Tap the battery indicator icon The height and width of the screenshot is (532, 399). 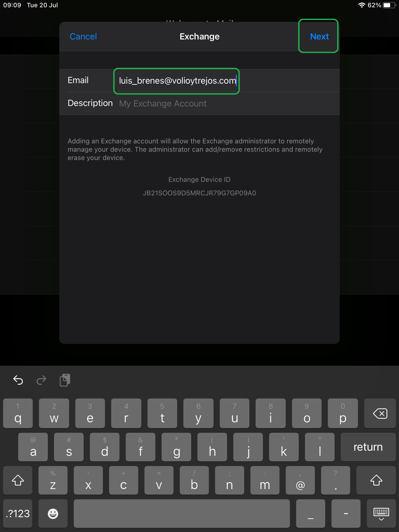pyautogui.click(x=389, y=5)
